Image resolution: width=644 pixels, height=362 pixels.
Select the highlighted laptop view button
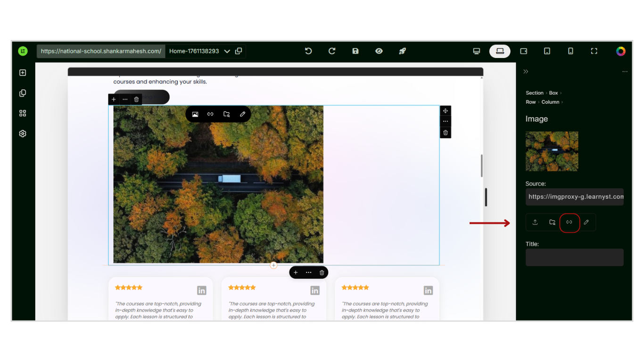(x=500, y=51)
